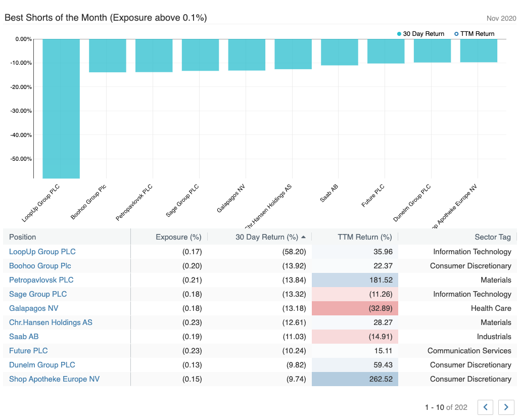Toggle 30 Day Return legend series

pos(420,34)
